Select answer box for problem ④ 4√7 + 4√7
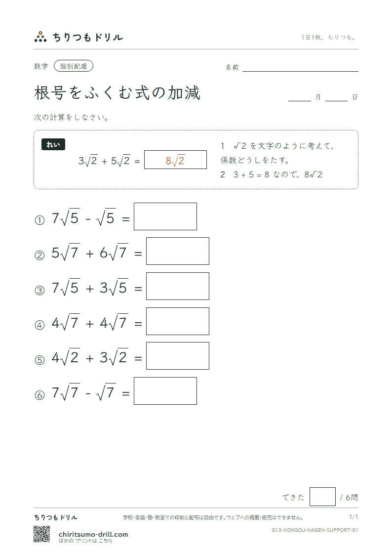The height and width of the screenshot is (555, 392). [178, 321]
